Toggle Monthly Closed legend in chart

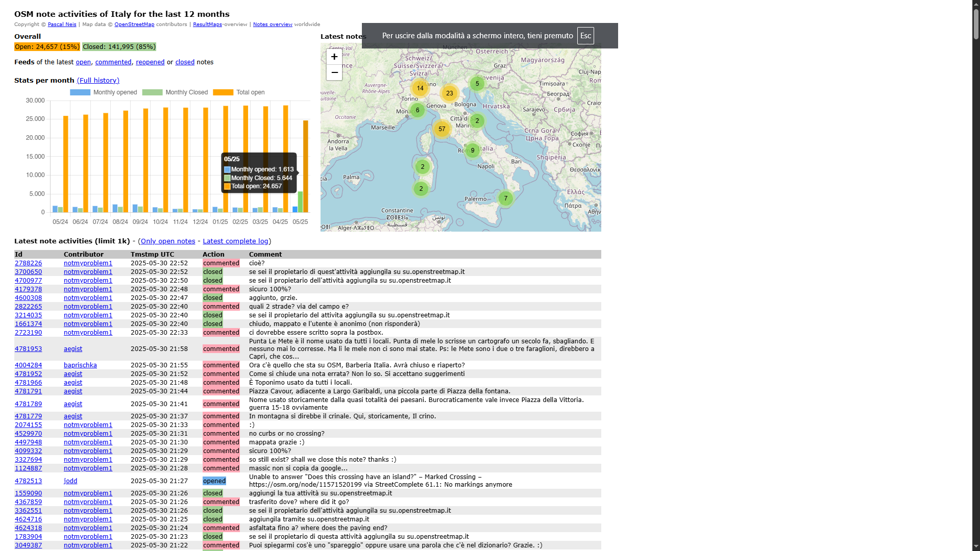(x=175, y=92)
